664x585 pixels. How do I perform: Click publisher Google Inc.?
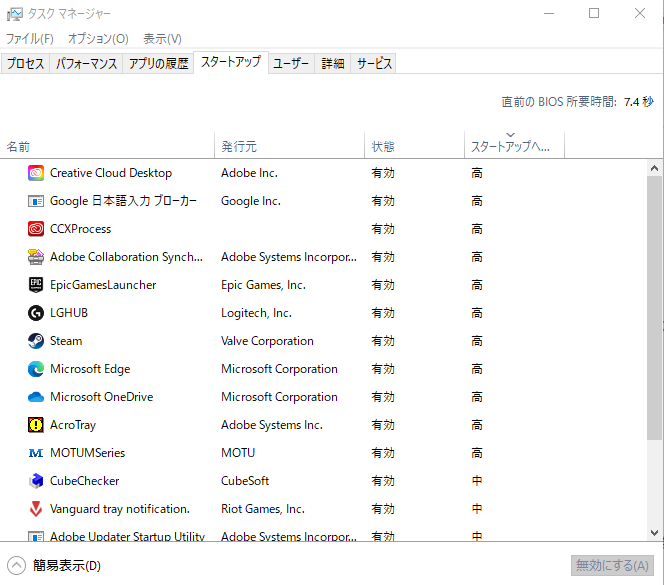pos(251,201)
